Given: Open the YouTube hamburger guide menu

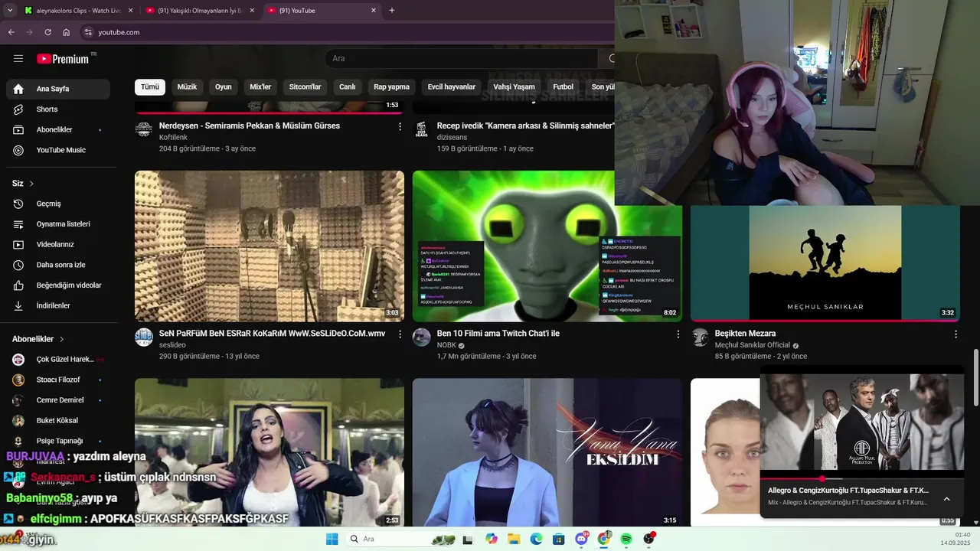Looking at the screenshot, I should (18, 58).
